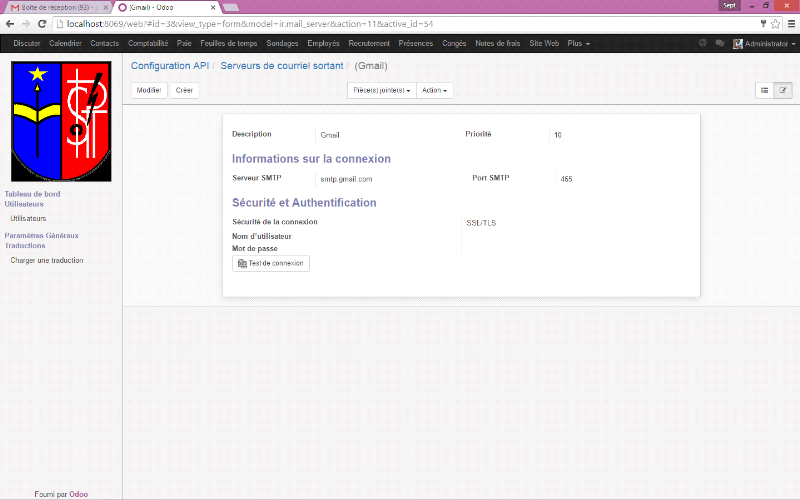Viewport: 800px width, 500px height.
Task: Switch to the Gmail inbox tab
Action: coord(55,7)
